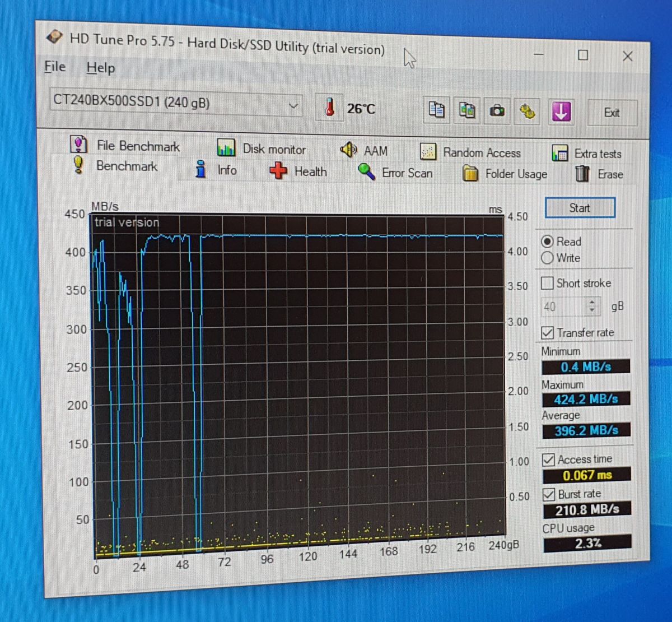Click the camera screenshot icon
Viewport: 672px width, 622px height.
(x=497, y=110)
